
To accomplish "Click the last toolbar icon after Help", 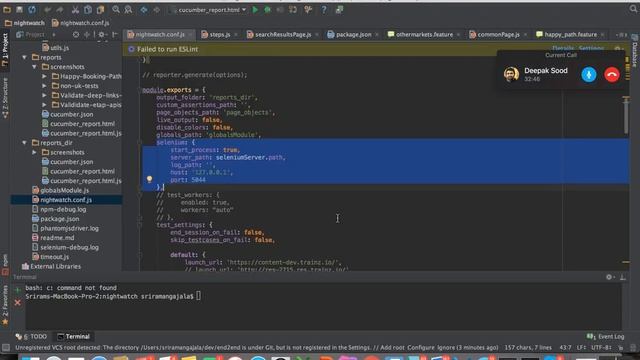I will tap(339, 9).
